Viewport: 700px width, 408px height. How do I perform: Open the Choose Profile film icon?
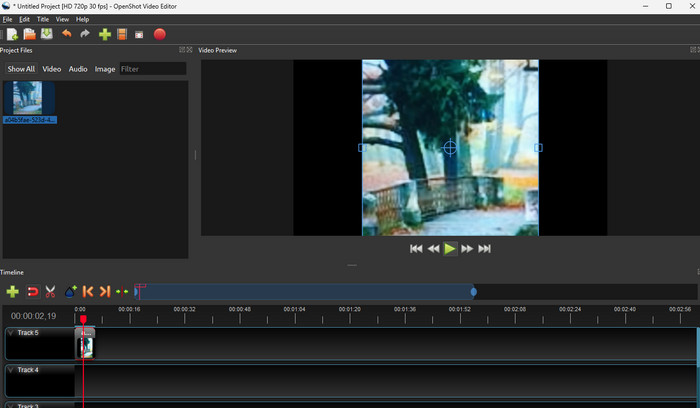pos(122,34)
